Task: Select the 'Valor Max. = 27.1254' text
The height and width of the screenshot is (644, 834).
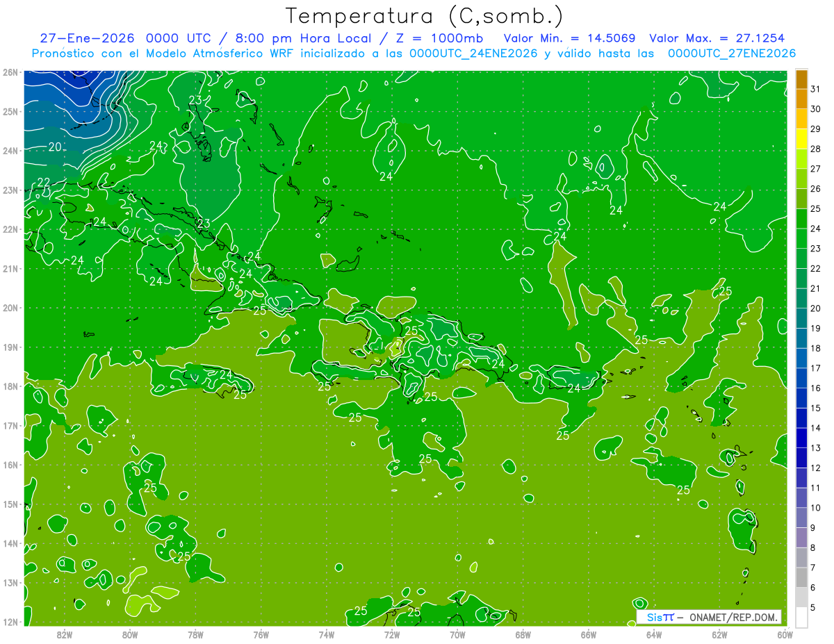Action: click(717, 38)
